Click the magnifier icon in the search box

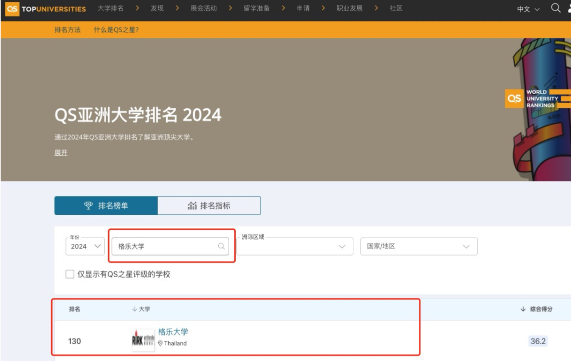click(221, 246)
